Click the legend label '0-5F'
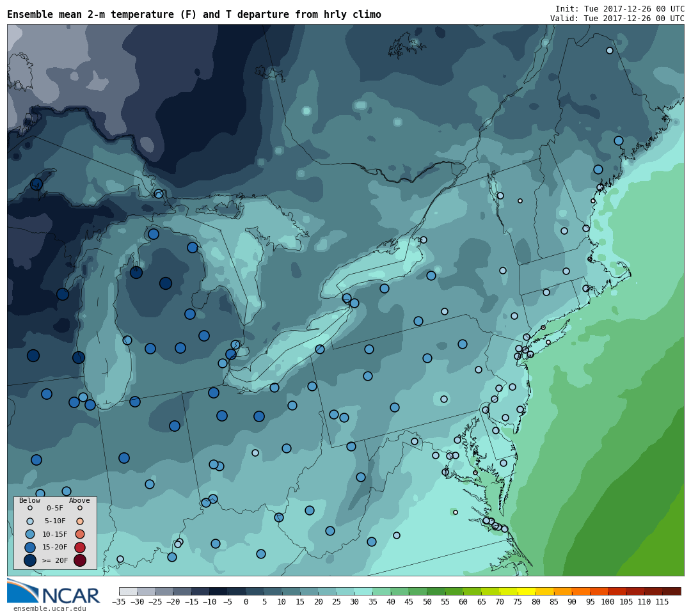The width and height of the screenshot is (691, 616). (55, 508)
